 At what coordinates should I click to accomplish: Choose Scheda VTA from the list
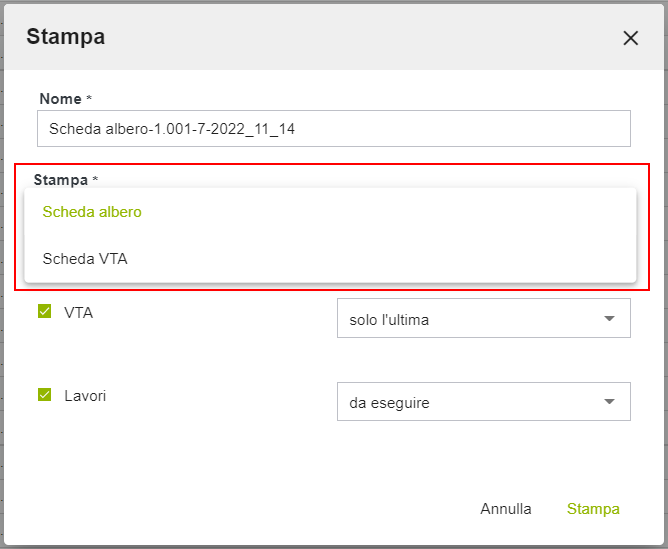85,259
